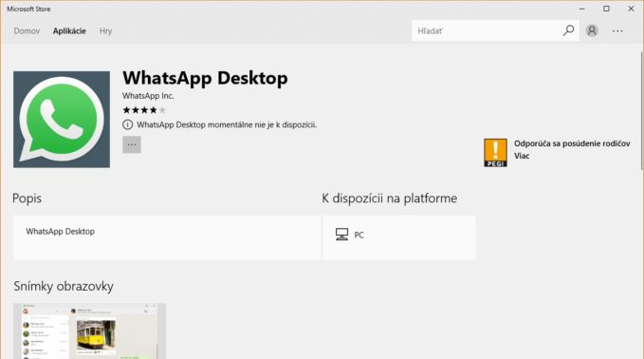The height and width of the screenshot is (359, 644).
Task: Open the top-right more options menu
Action: (617, 30)
